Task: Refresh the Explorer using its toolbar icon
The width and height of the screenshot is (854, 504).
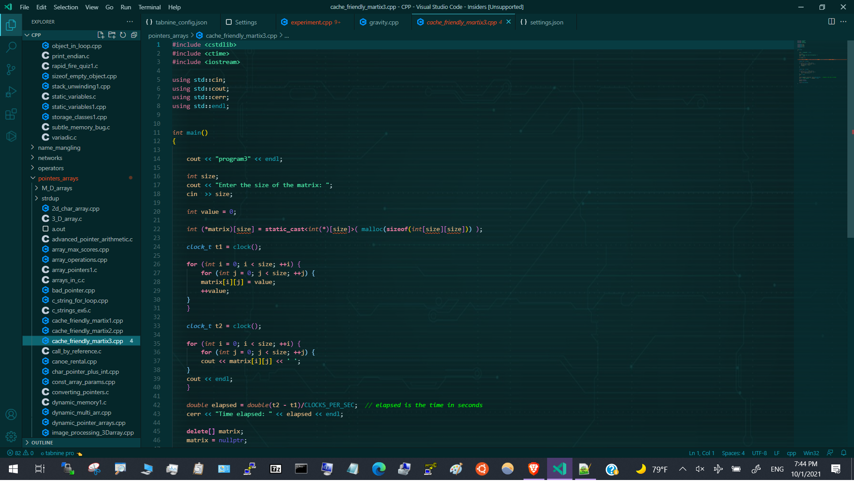Action: coord(123,35)
